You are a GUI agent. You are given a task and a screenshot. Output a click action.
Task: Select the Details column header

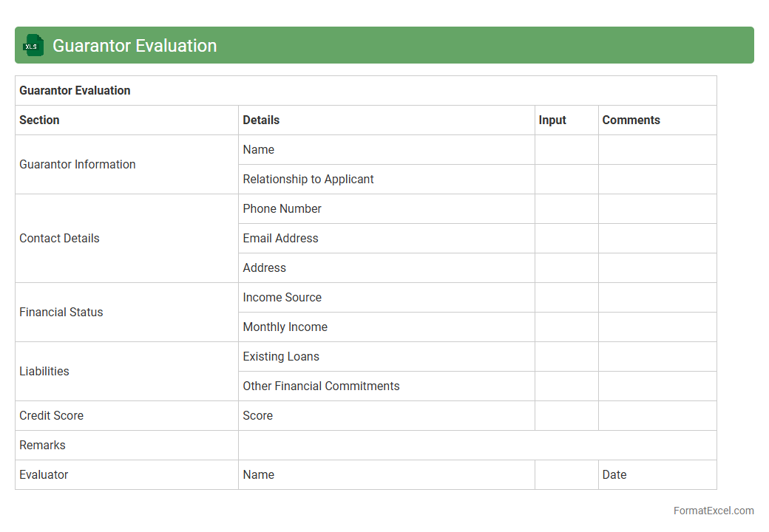pyautogui.click(x=261, y=120)
